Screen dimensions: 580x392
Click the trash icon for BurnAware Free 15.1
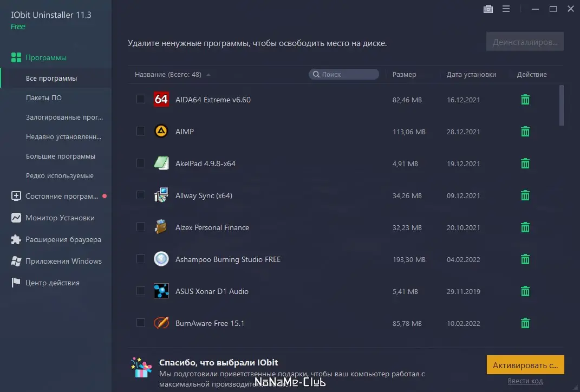(525, 323)
